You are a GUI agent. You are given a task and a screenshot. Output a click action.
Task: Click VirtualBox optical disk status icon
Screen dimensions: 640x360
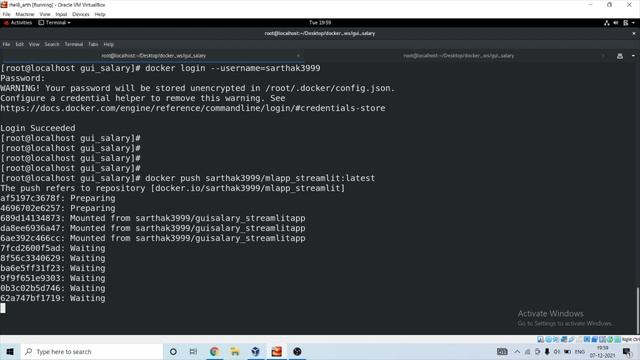pyautogui.click(x=549, y=340)
